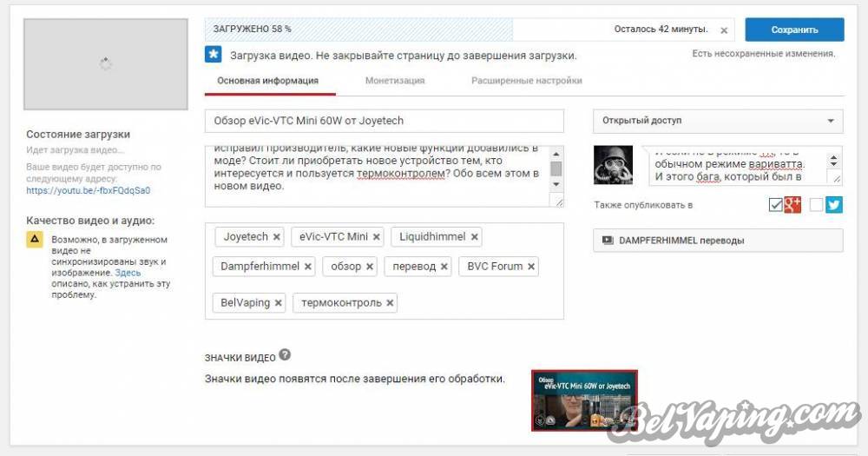Click the description resize grip handle
868x456 pixels.
[559, 202]
